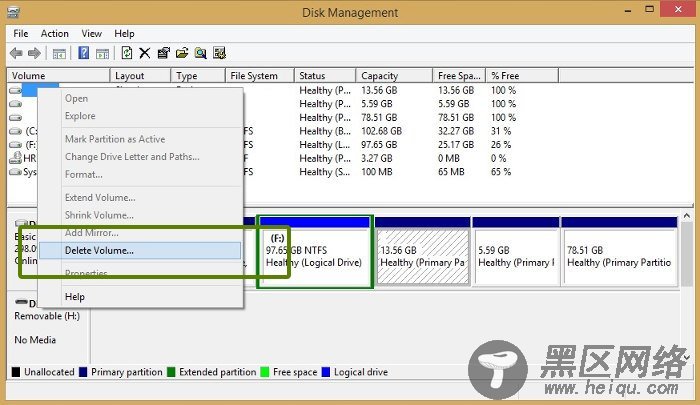Screen dimensions: 700x405
Task: Click the Delete X toolbar icon
Action: coord(145,54)
